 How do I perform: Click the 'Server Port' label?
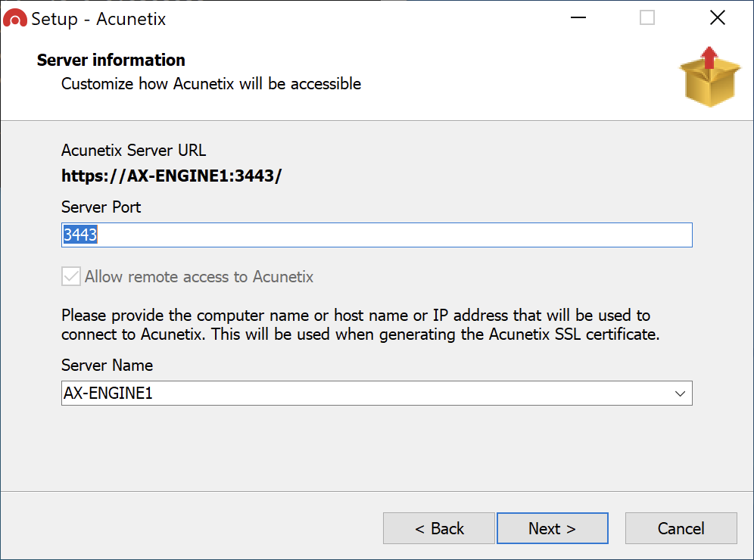pyautogui.click(x=101, y=207)
